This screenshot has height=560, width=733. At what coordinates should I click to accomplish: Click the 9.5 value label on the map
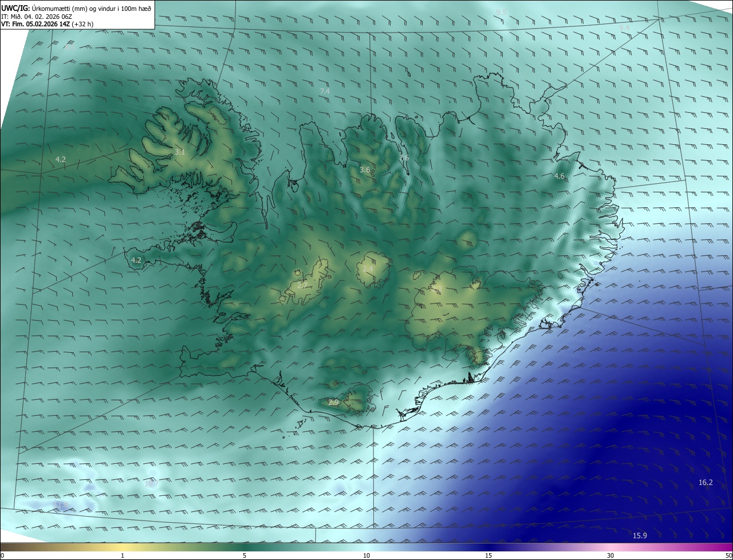501,12
